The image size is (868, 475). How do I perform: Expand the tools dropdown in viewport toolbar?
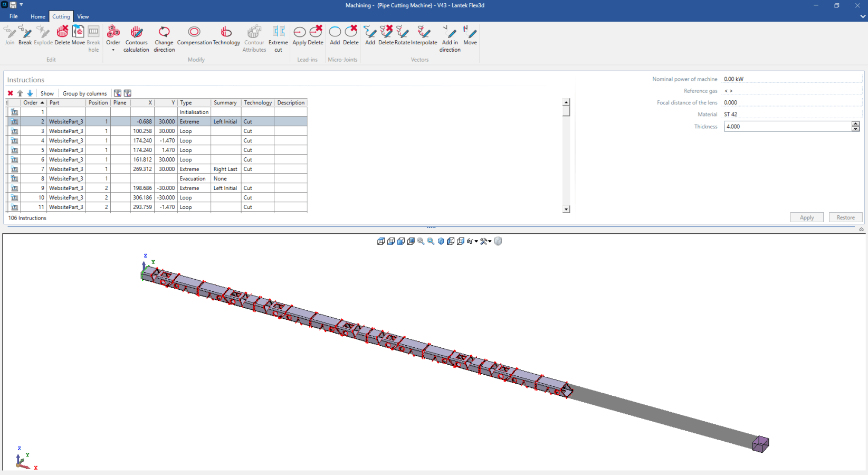click(x=490, y=242)
